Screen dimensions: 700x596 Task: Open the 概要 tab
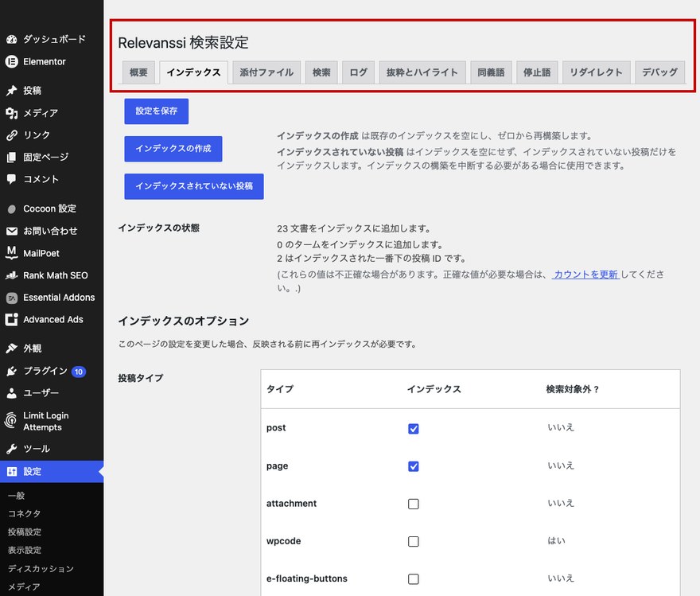[139, 72]
